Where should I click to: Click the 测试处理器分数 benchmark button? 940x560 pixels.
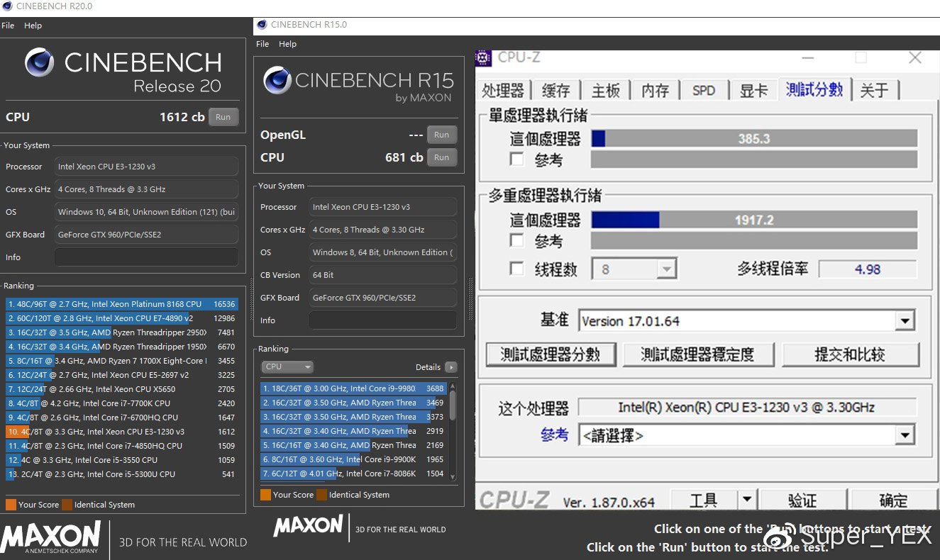pos(551,354)
